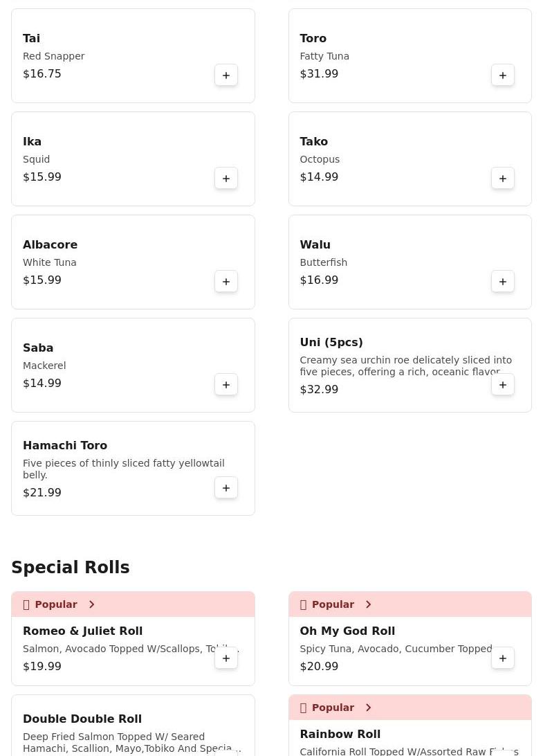
Task: Add Tako Octopus to cart
Action: 503,179
